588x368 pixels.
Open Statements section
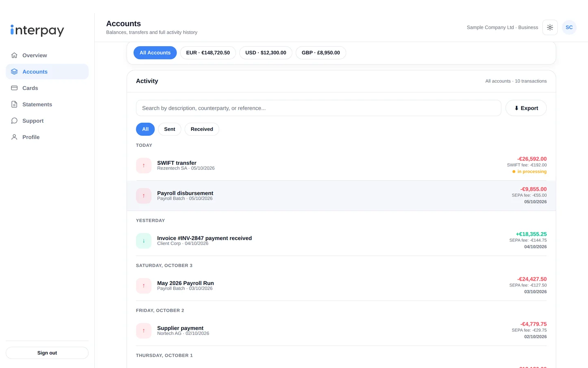coord(47,104)
